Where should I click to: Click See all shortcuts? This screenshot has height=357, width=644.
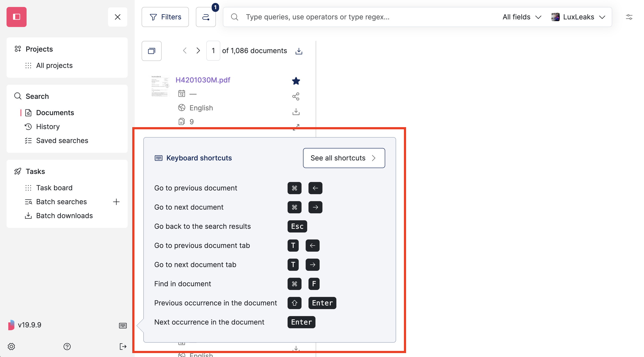344,158
